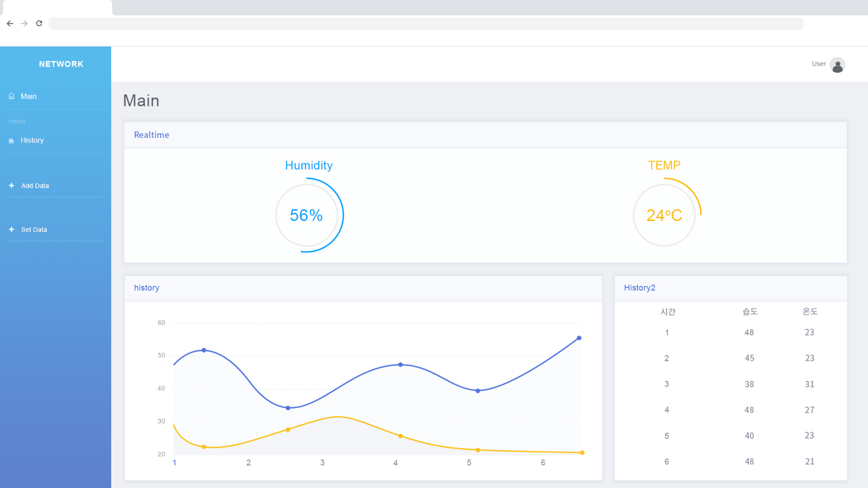Image resolution: width=868 pixels, height=488 pixels.
Task: Click the browser back arrow icon
Action: pyautogui.click(x=9, y=23)
